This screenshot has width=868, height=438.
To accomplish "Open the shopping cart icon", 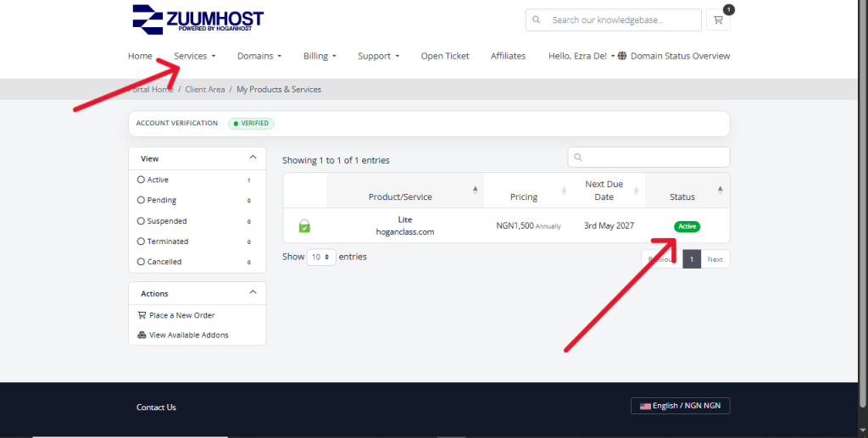I will [718, 20].
